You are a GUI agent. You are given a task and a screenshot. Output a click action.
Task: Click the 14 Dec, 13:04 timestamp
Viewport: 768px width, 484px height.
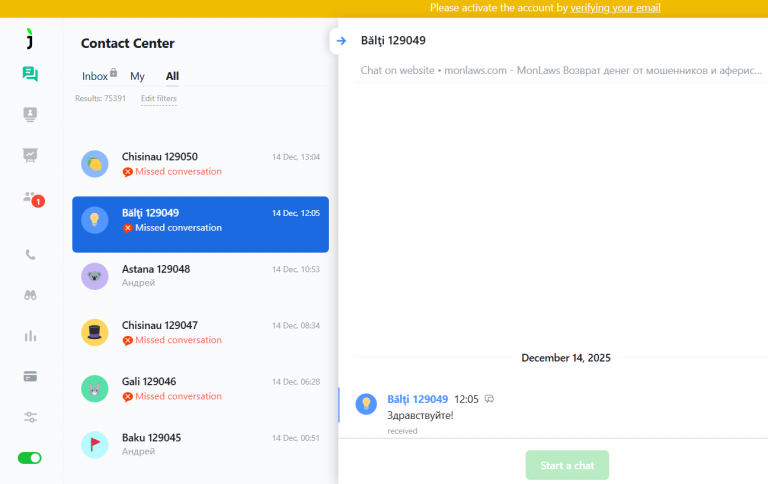[296, 157]
